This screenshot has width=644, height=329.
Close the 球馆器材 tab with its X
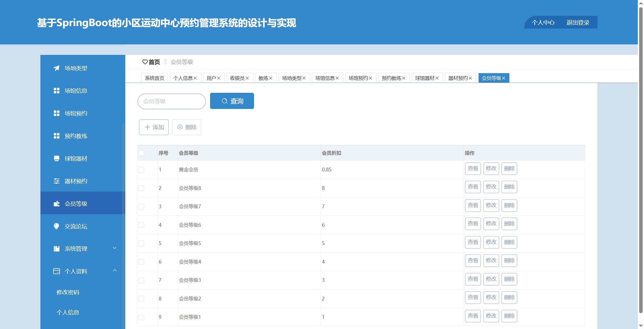click(437, 78)
